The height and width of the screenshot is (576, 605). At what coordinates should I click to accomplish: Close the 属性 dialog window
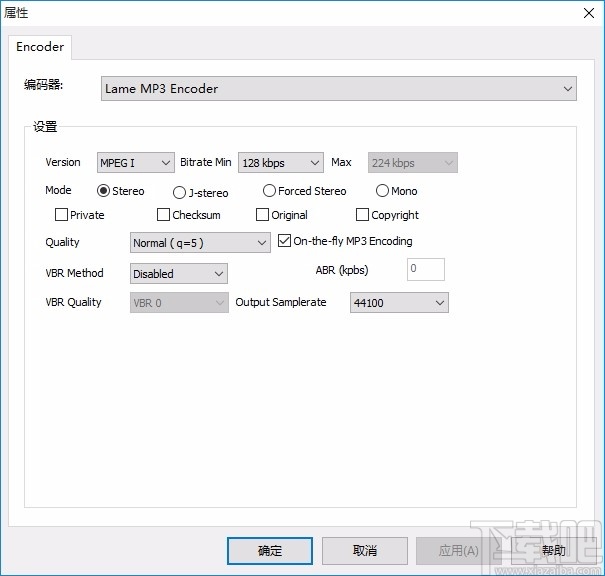[x=589, y=13]
